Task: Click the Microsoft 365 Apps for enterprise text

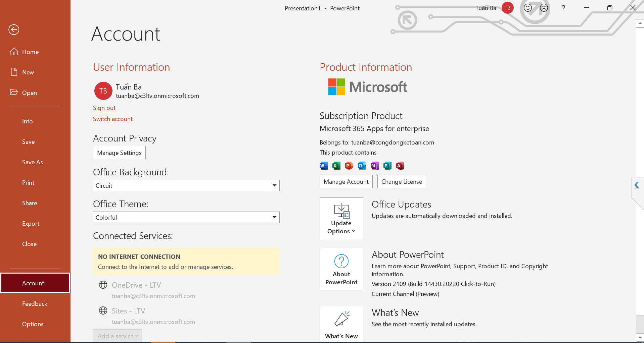Action: [x=374, y=129]
